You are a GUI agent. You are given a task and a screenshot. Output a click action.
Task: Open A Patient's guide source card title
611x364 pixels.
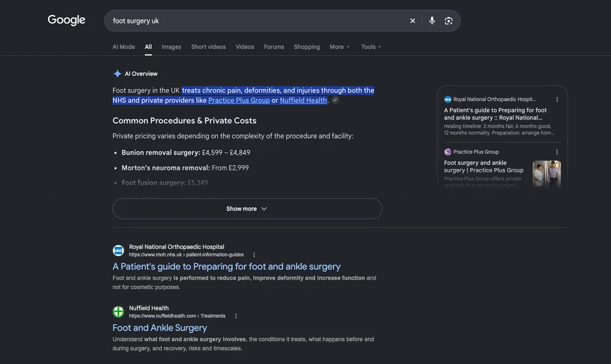pyautogui.click(x=495, y=114)
